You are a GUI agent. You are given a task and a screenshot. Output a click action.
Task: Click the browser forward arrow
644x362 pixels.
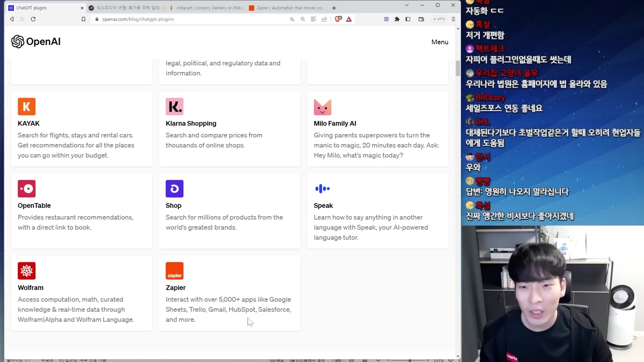tap(23, 19)
